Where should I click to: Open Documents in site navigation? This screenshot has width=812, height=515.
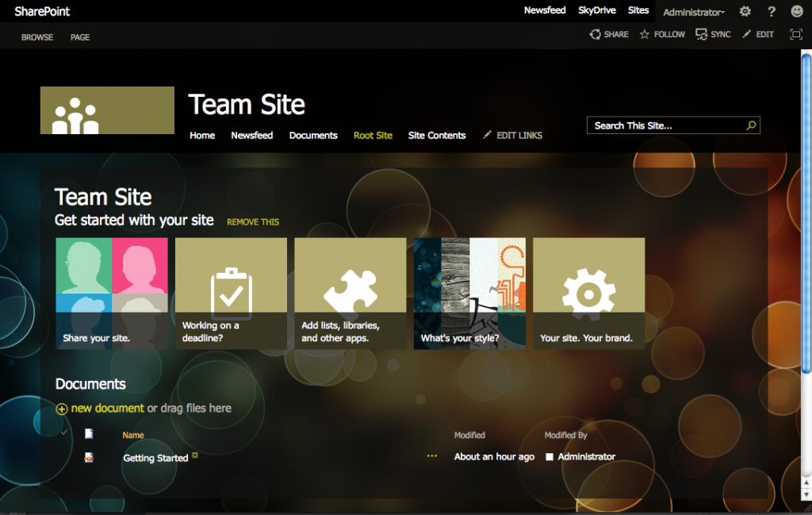click(313, 135)
